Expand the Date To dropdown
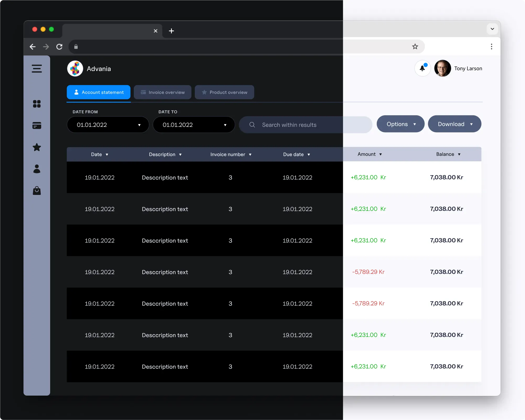Image resolution: width=525 pixels, height=420 pixels. [x=194, y=125]
